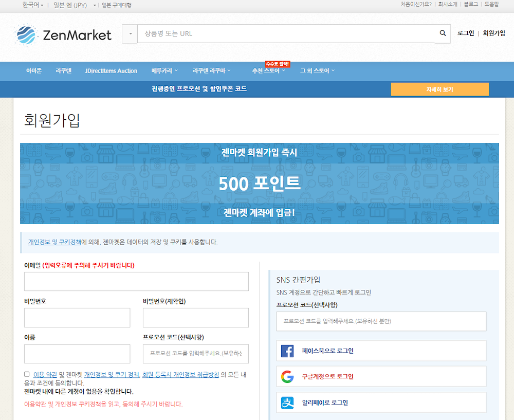Open the 이용 약관 link
This screenshot has width=514, height=420.
pyautogui.click(x=45, y=374)
